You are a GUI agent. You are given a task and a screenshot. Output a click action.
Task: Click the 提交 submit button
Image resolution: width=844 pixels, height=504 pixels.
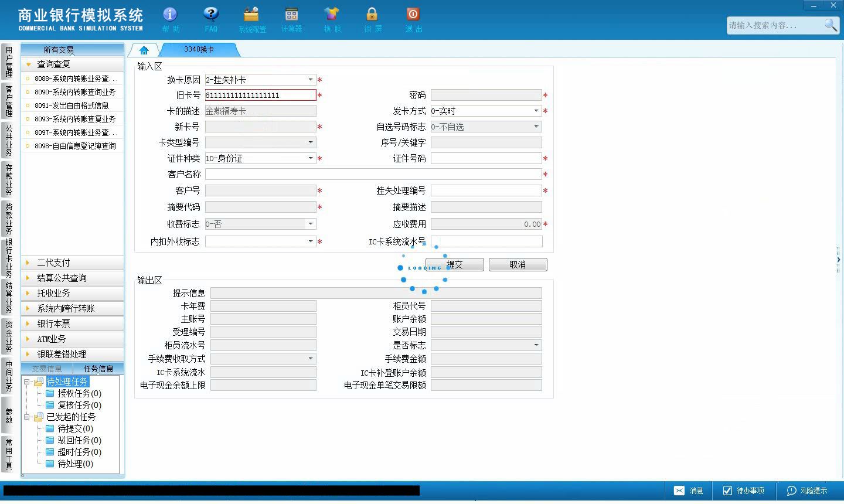(x=455, y=264)
